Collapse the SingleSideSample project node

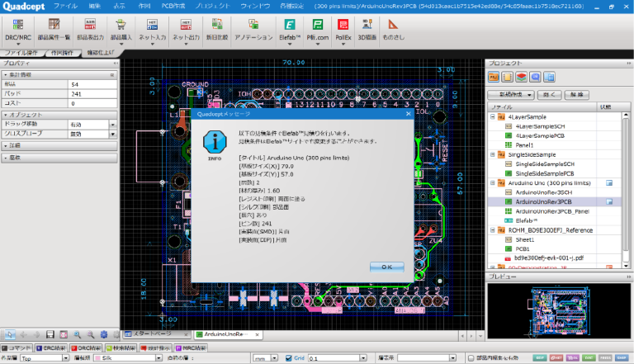[493, 154]
